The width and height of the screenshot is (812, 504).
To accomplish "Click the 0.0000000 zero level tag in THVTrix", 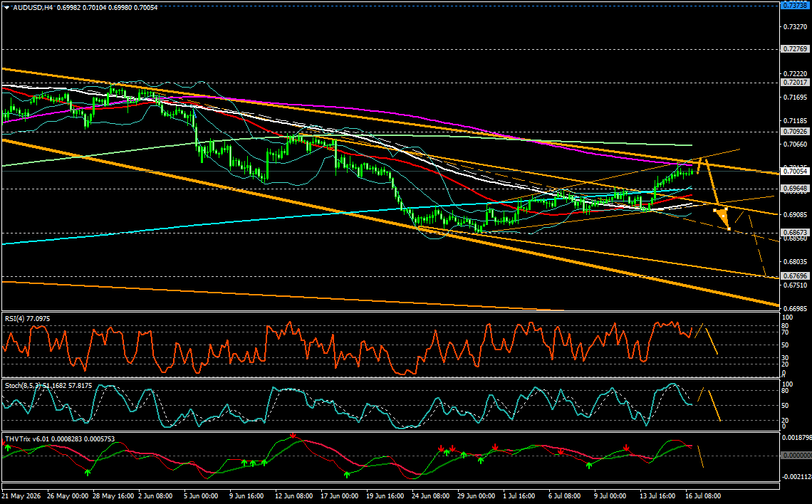I will 796,456.
